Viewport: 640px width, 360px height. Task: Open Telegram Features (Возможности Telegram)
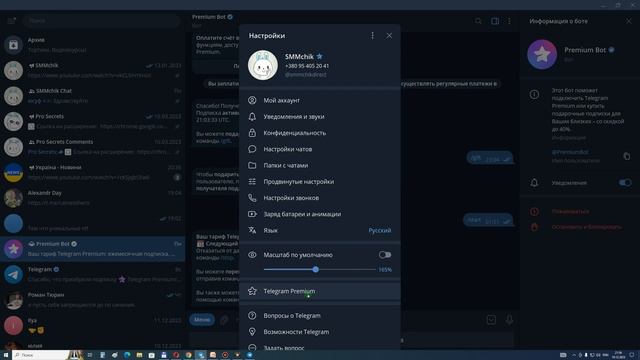[x=320, y=332]
